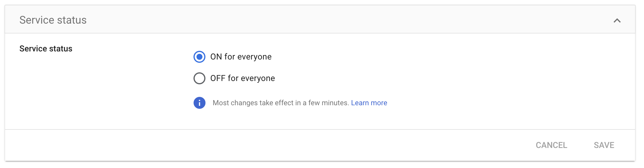Click the circled "i" icon beside the message
This screenshot has height=168, width=644.
pos(199,103)
